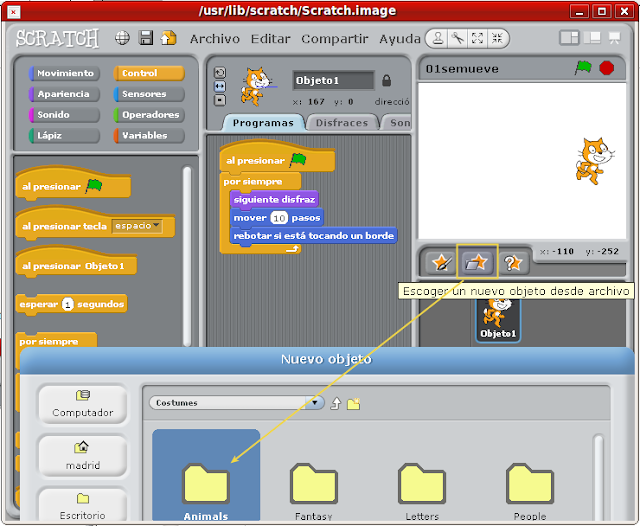The height and width of the screenshot is (526, 640).
Task: Select Objeto1 thumbnail in sprite list
Action: (498, 321)
